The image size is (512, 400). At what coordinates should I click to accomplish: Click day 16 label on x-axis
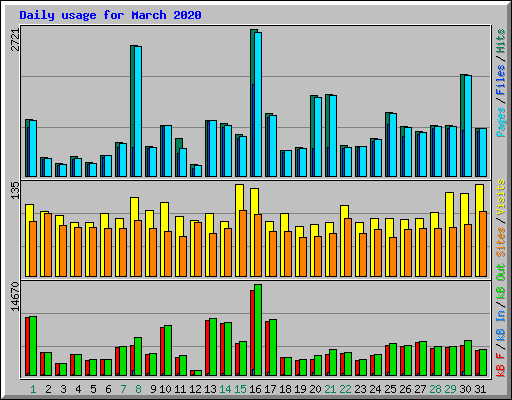[255, 389]
